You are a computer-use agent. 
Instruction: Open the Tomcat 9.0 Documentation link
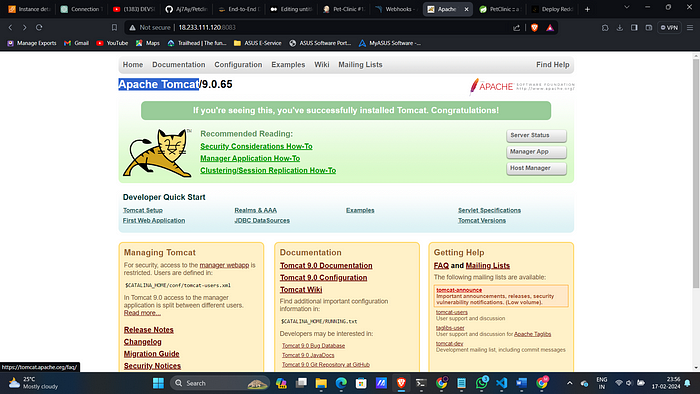coord(326,265)
